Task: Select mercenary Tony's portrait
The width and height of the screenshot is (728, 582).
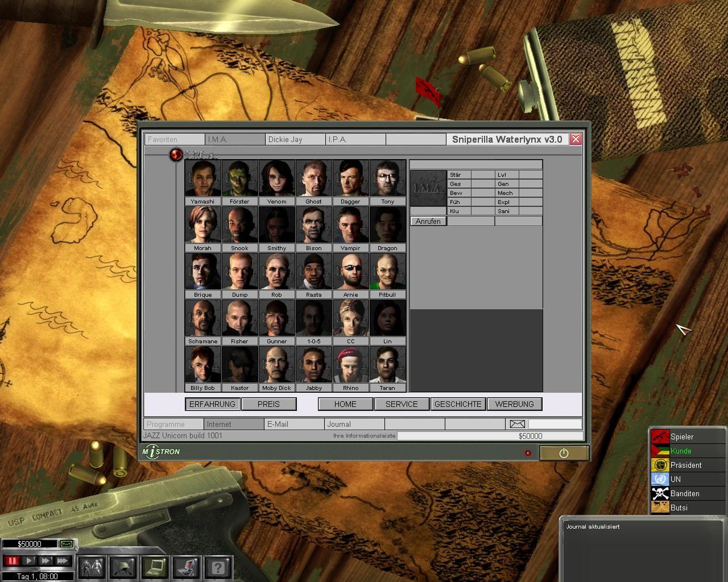Action: [x=388, y=179]
